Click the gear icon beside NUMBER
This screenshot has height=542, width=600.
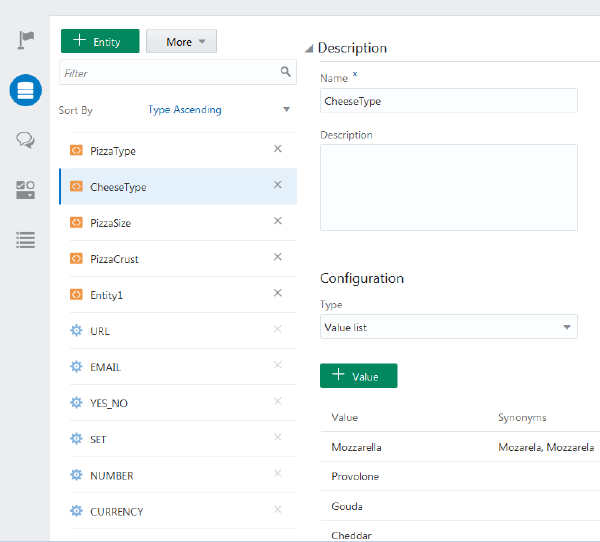(76, 475)
